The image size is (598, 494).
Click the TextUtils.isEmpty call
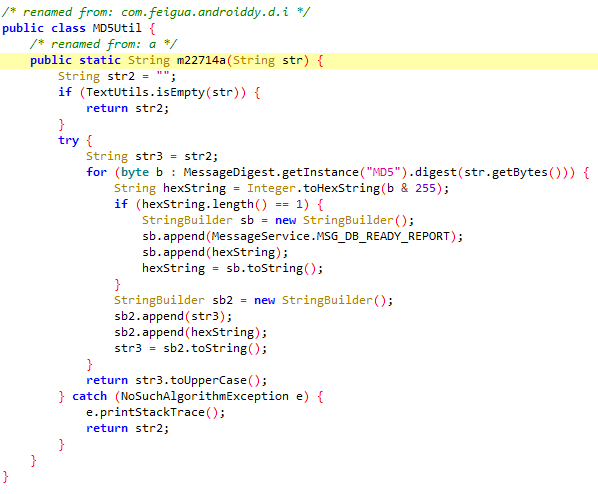coord(146,92)
